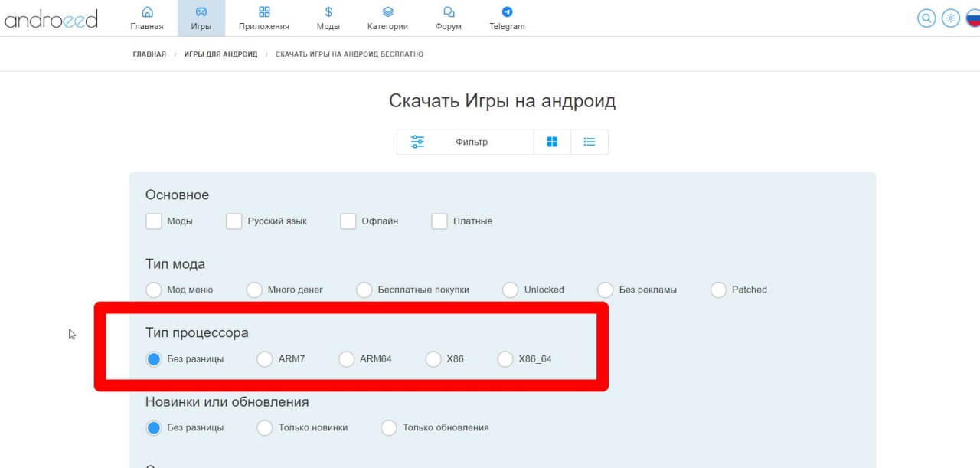Select the Мод меню mod type
Viewport: 980px width, 468px height.
pos(154,290)
